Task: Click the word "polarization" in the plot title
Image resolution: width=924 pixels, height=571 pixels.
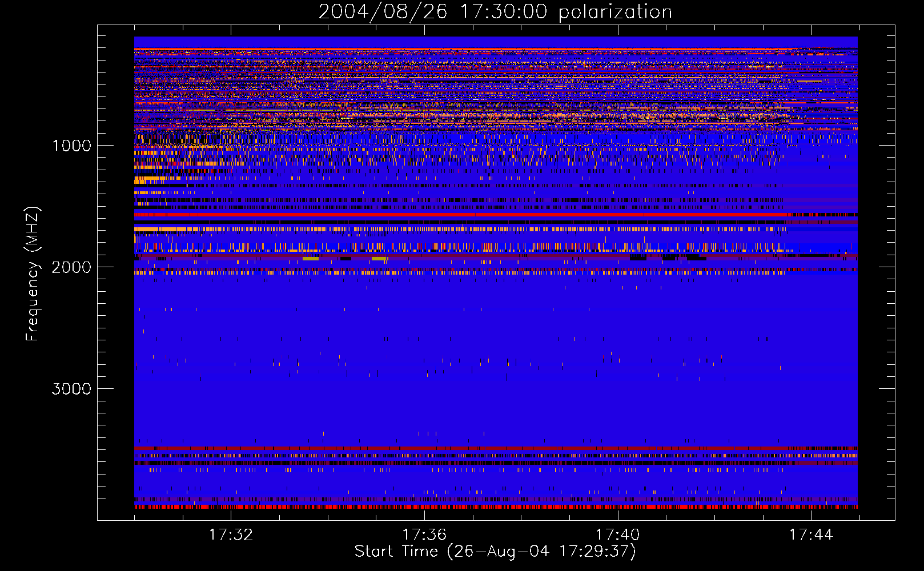Action: [x=614, y=12]
